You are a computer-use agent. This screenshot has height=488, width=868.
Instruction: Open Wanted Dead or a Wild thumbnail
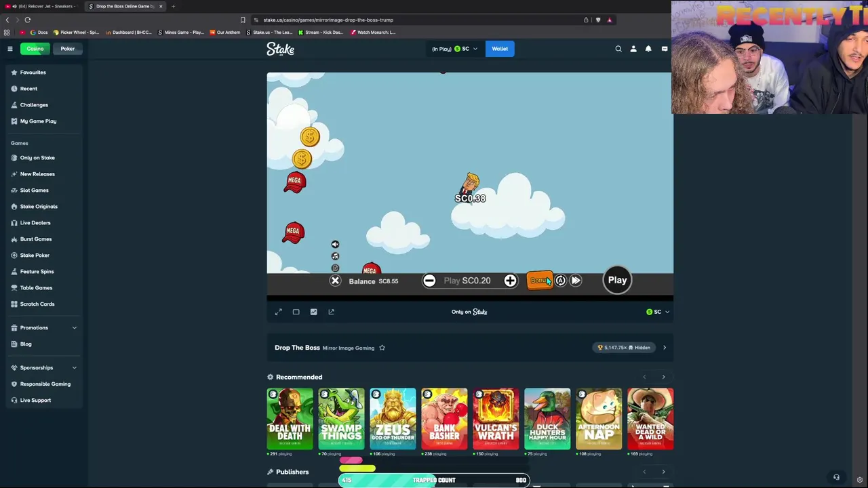[x=650, y=419]
